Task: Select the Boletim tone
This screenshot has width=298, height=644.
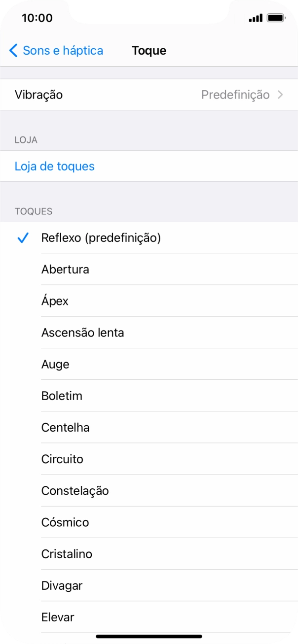Action: (x=62, y=396)
